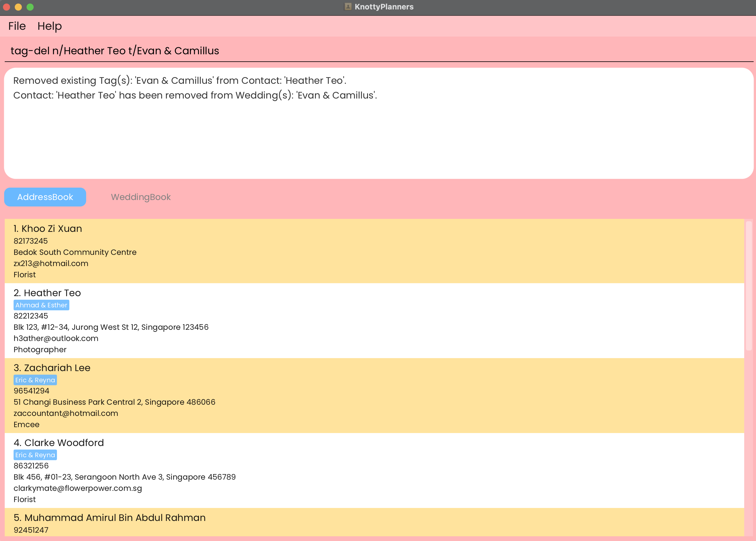Select the AddressBook tab
Screen dimensions: 756x541
[45, 197]
